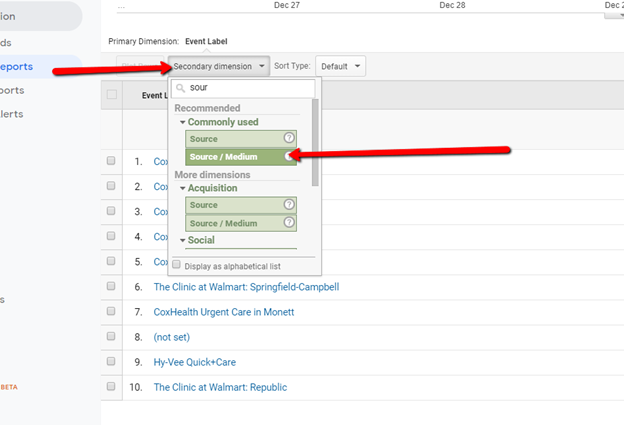Click help icon beside Acquisition Source option

[x=289, y=205]
